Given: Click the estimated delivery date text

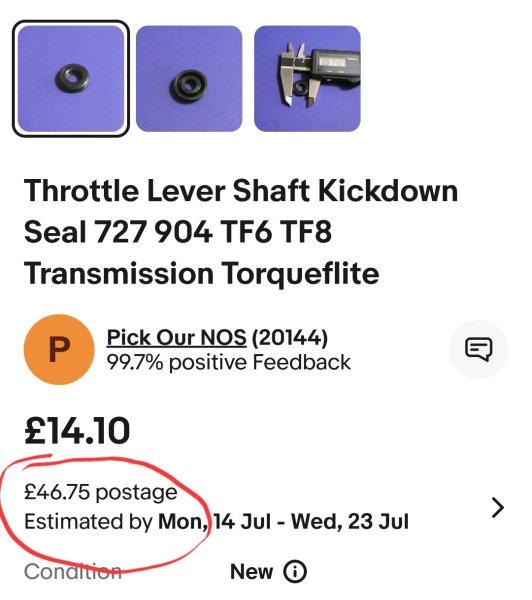Looking at the screenshot, I should [x=216, y=522].
